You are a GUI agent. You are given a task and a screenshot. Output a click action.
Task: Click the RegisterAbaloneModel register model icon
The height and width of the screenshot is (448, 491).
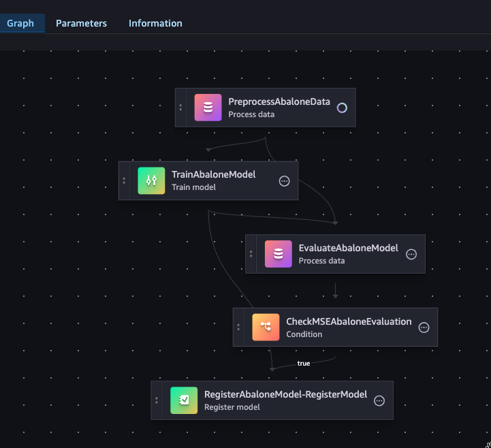pyautogui.click(x=184, y=400)
